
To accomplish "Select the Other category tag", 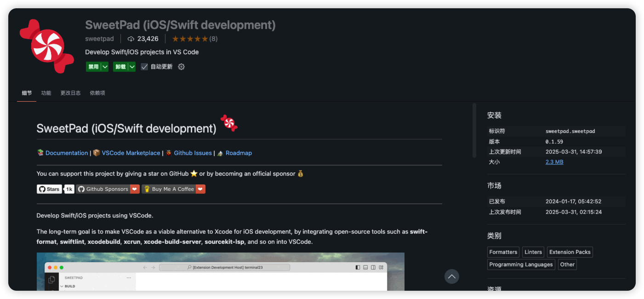I will [567, 264].
